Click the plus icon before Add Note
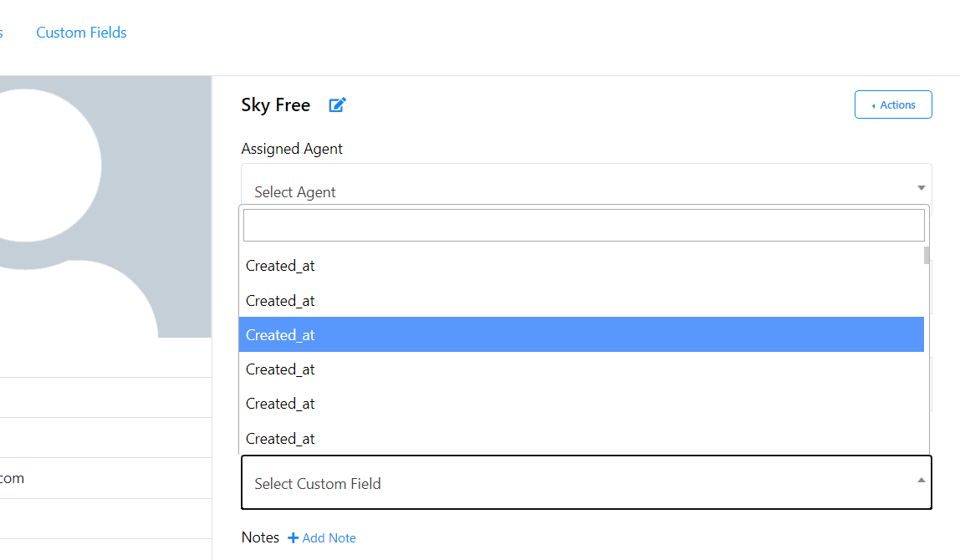Viewport: 960px width, 560px height. point(293,538)
